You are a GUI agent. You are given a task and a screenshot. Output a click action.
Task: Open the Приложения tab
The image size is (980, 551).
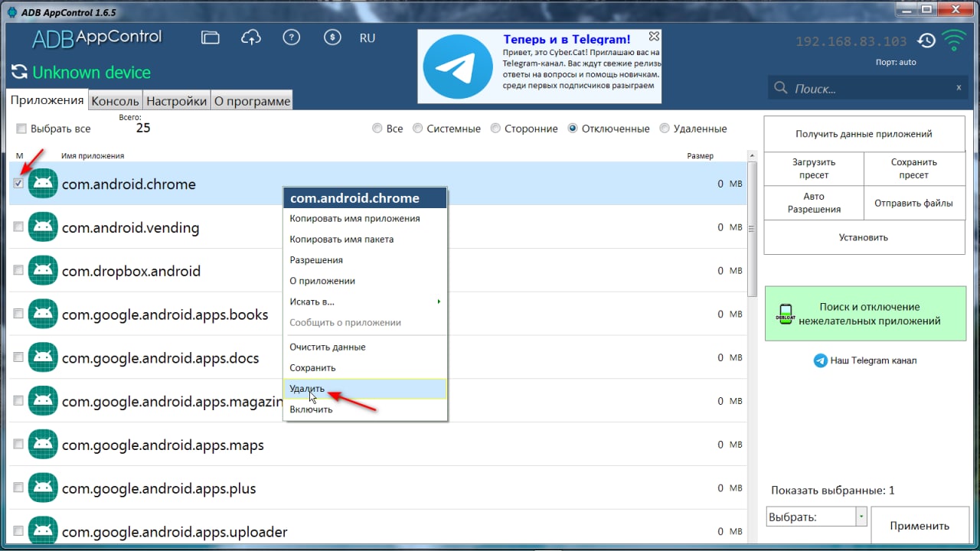[47, 100]
